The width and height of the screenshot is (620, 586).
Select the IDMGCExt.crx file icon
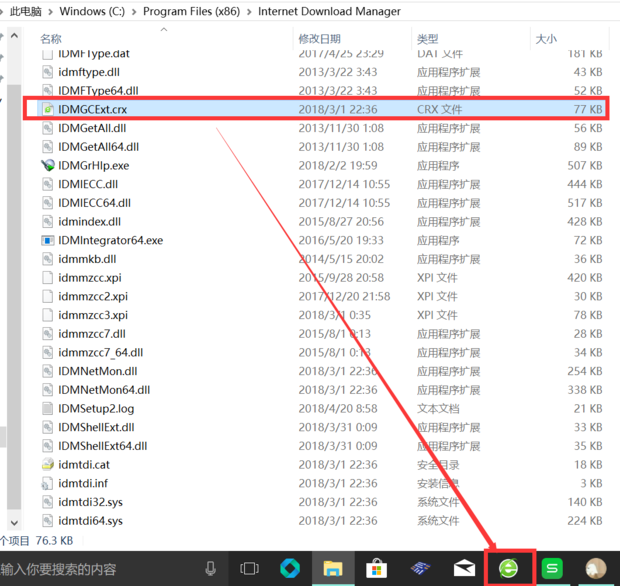(48, 109)
